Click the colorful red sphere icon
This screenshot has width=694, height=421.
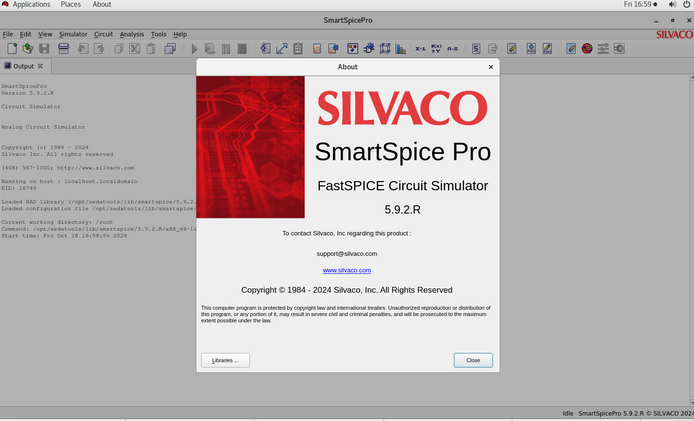[x=587, y=49]
